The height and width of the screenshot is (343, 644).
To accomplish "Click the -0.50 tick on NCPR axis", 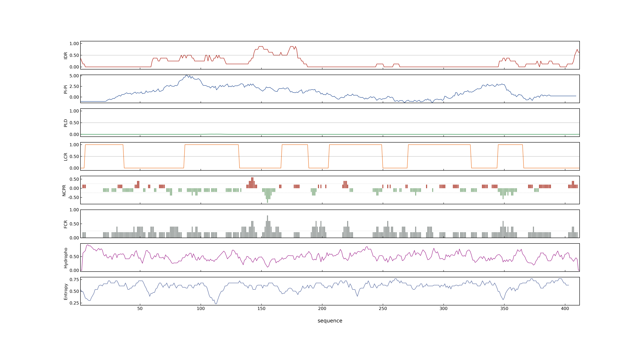I will (73, 197).
